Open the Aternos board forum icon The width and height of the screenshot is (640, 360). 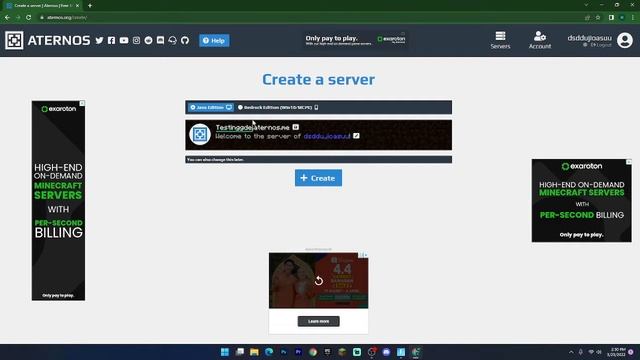160,40
